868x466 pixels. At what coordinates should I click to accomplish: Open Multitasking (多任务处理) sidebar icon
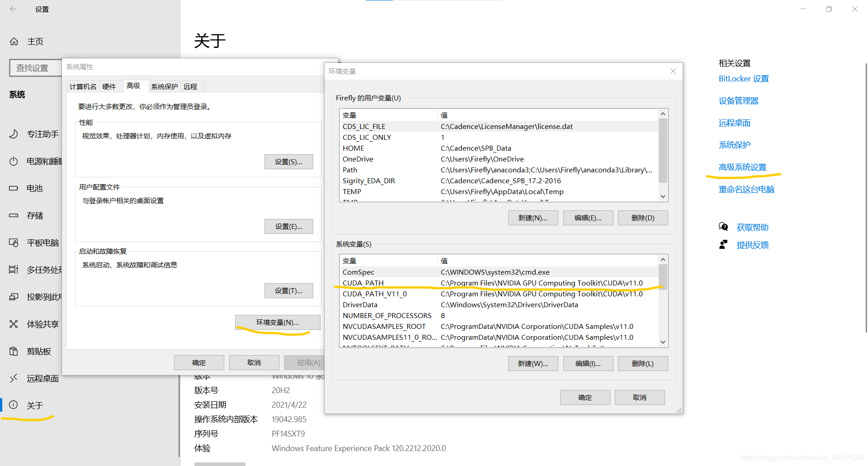[14, 270]
